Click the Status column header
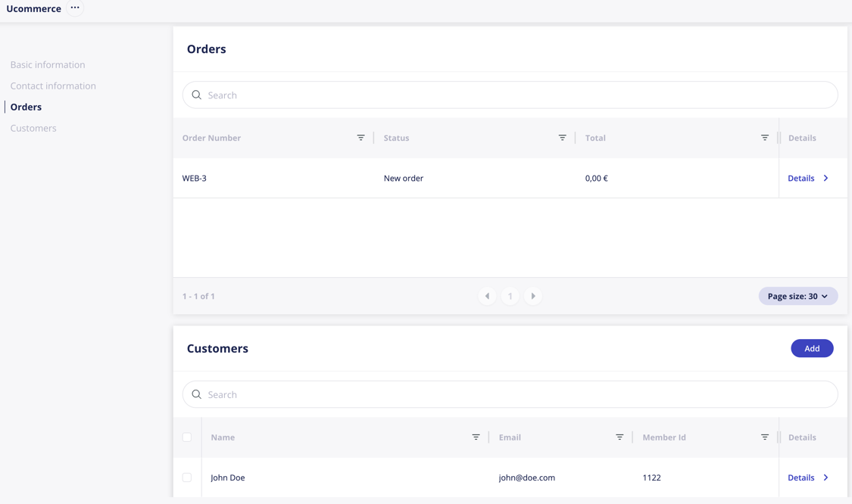 396,138
